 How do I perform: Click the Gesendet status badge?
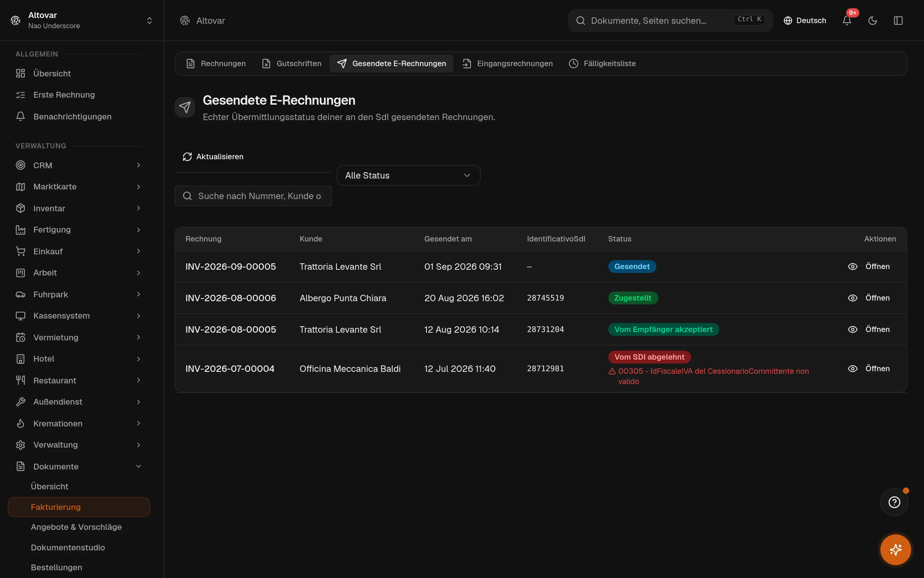(632, 267)
